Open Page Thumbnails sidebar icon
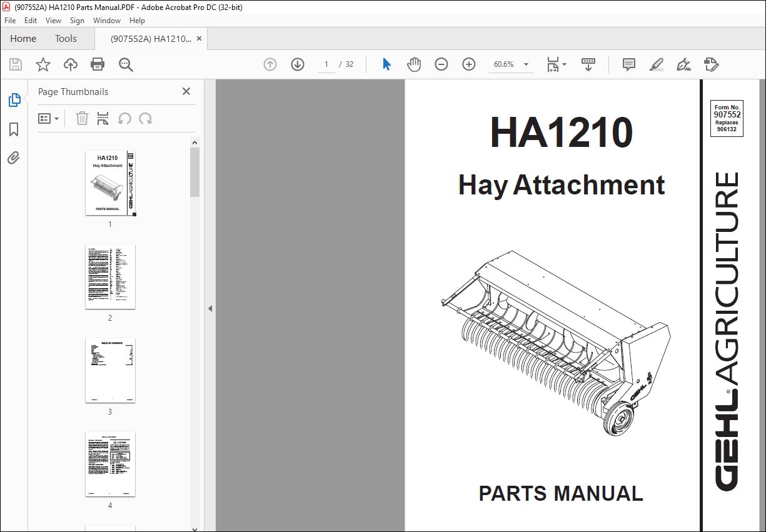Viewport: 766px width, 532px height. click(x=14, y=100)
